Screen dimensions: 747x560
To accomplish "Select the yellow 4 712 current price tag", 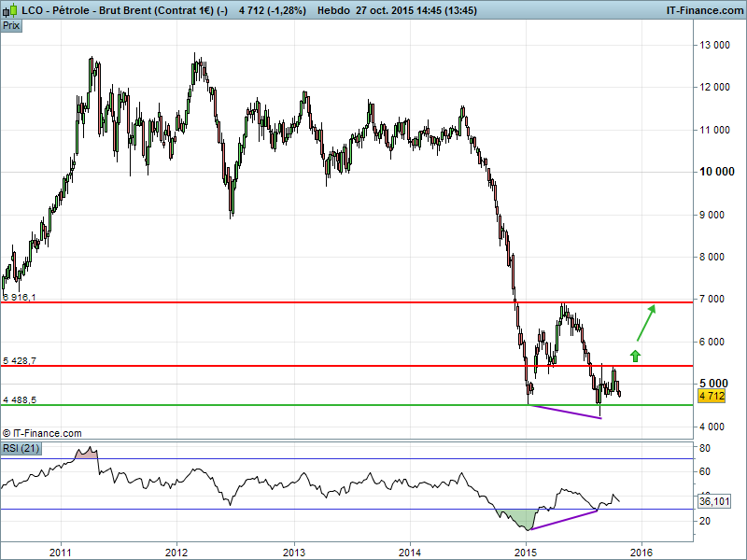I will coord(712,396).
